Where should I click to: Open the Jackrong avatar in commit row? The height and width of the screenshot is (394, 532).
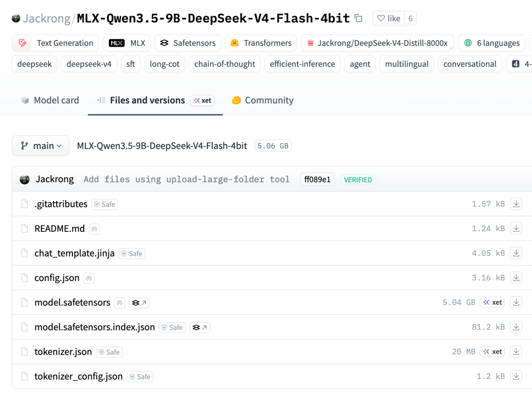(25, 179)
